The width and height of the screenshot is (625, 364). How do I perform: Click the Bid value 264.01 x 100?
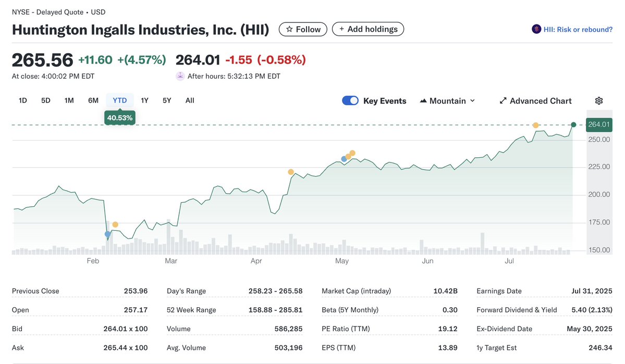(126, 329)
